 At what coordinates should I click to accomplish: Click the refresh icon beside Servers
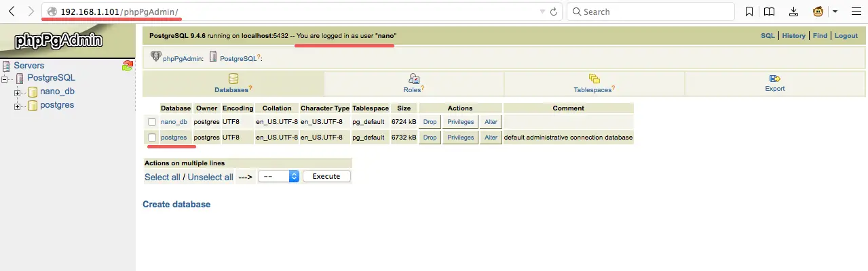127,66
